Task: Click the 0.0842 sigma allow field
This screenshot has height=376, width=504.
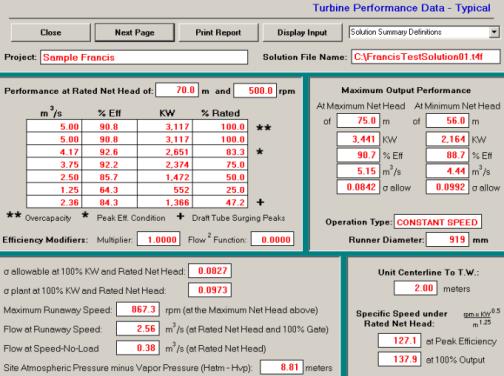Action: point(358,187)
